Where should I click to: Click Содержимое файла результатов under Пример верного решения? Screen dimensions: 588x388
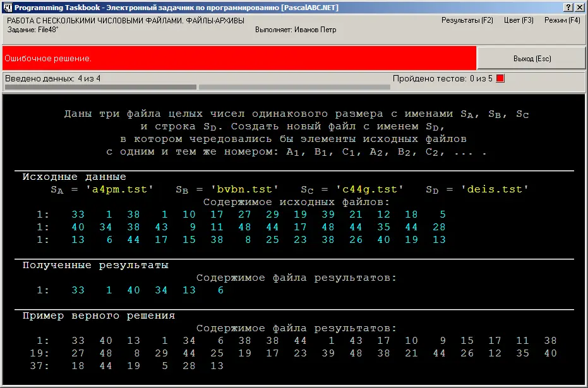tap(296, 329)
